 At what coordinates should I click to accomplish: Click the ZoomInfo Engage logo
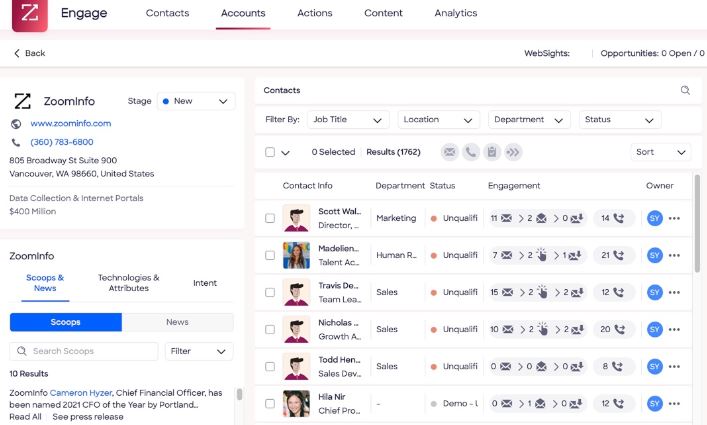pyautogui.click(x=30, y=14)
